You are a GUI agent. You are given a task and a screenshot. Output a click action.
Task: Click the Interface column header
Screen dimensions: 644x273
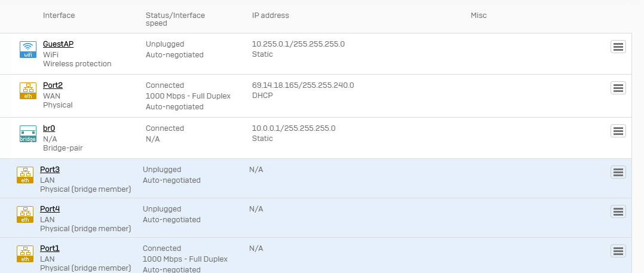(x=59, y=15)
